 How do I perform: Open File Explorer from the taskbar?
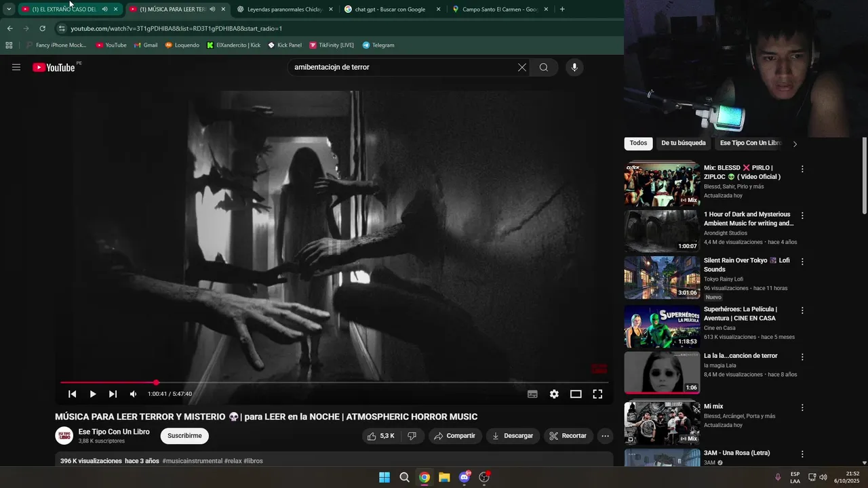pyautogui.click(x=444, y=477)
